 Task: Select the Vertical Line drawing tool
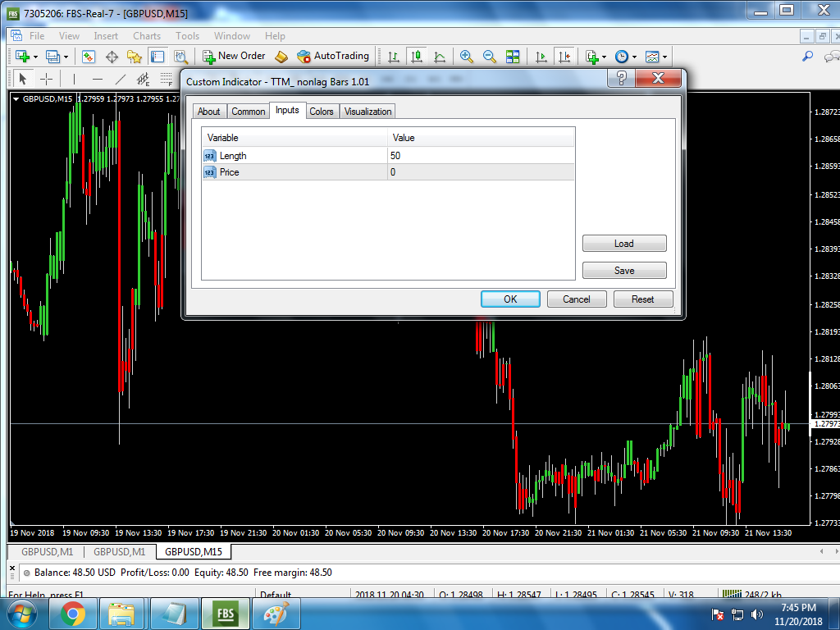point(74,80)
